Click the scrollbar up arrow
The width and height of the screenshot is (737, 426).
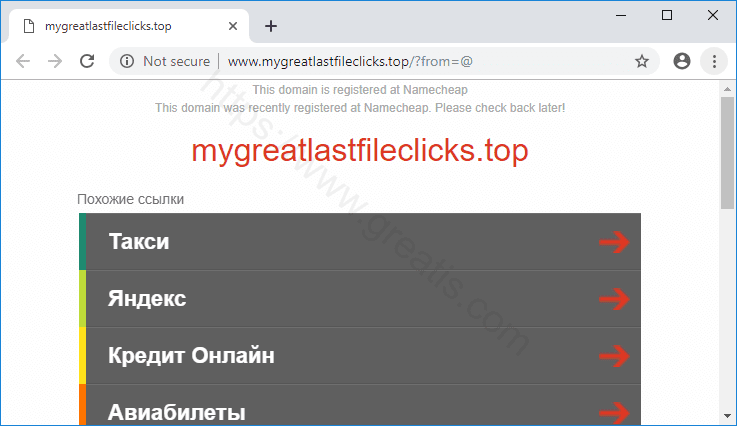click(727, 89)
